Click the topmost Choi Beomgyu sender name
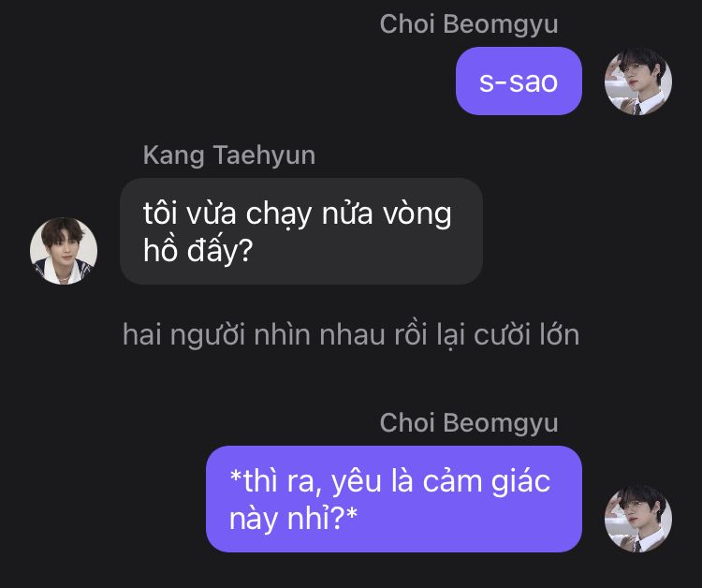This screenshot has height=588, width=702. tap(469, 23)
